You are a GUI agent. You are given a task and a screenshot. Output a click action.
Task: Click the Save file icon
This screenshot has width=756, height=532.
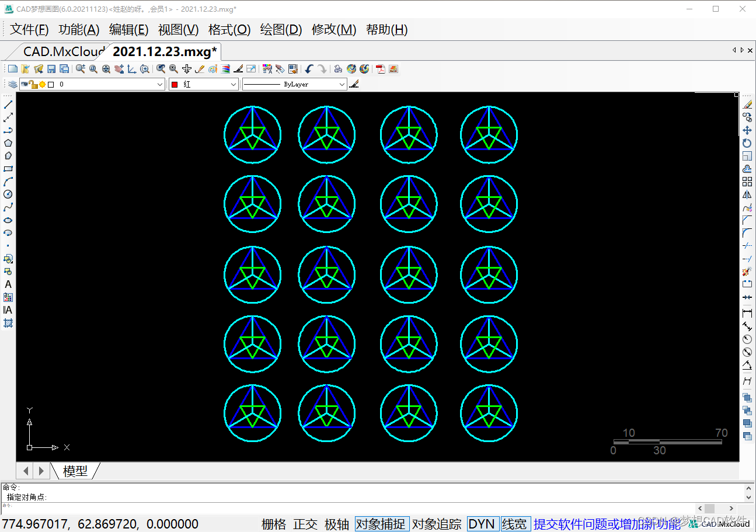(x=51, y=69)
